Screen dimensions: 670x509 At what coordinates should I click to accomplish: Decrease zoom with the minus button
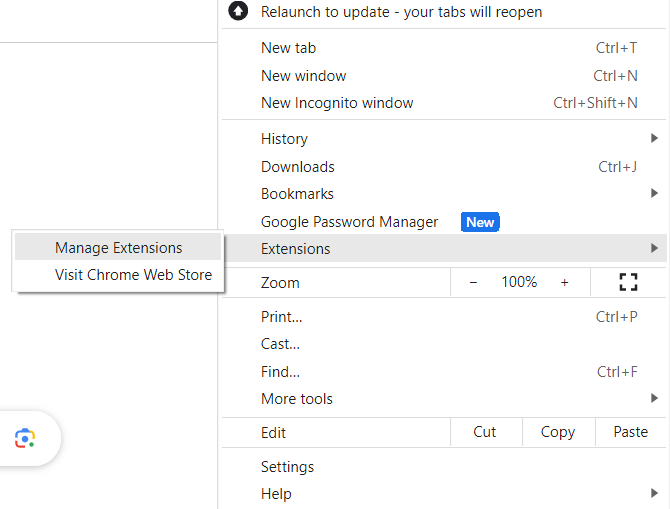[473, 282]
